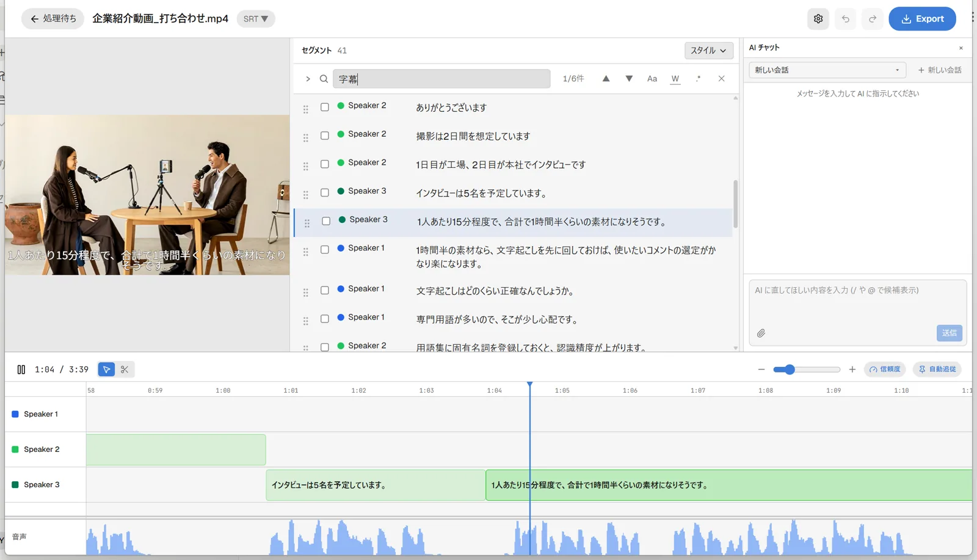Screen dimensions: 977x560
Task: Toggle regex search mode
Action: point(698,79)
